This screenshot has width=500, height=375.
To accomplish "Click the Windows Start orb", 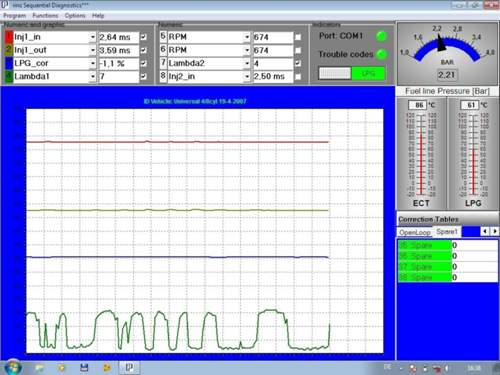I will [13, 367].
